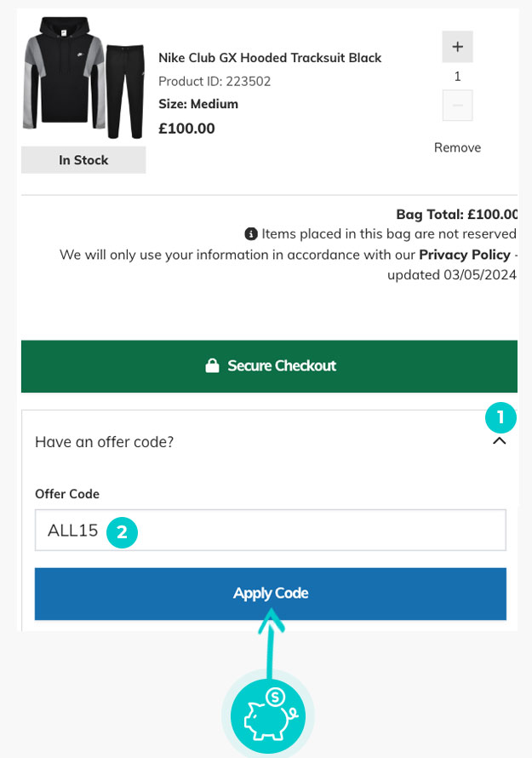Screen dimensions: 532x758
Task: Click the quantity value 1
Action: point(457,77)
